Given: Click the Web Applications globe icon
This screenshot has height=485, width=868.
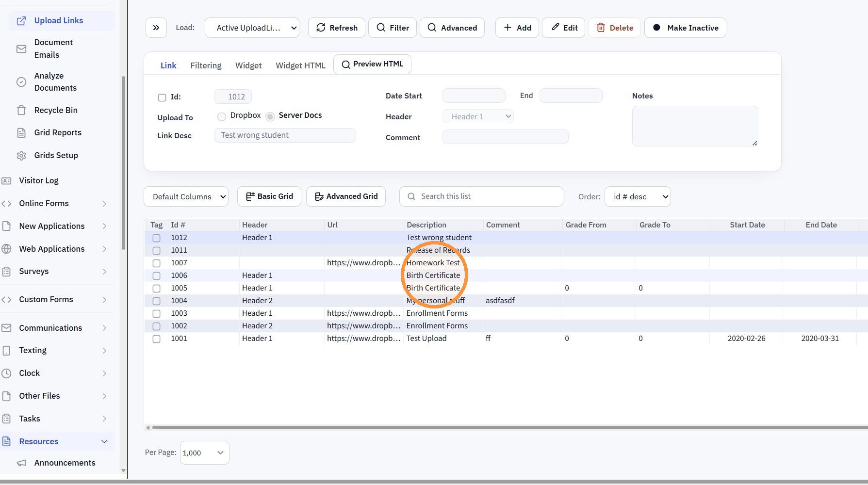Looking at the screenshot, I should [6, 249].
